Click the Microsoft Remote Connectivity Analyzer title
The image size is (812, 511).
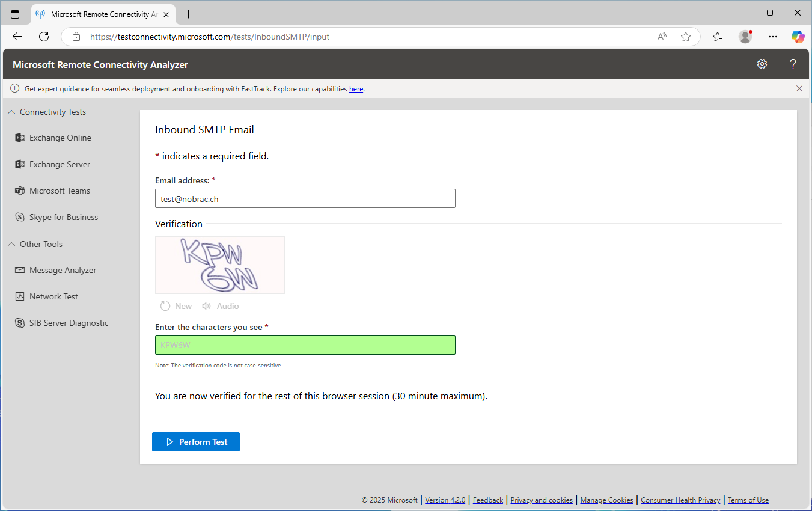(100, 64)
